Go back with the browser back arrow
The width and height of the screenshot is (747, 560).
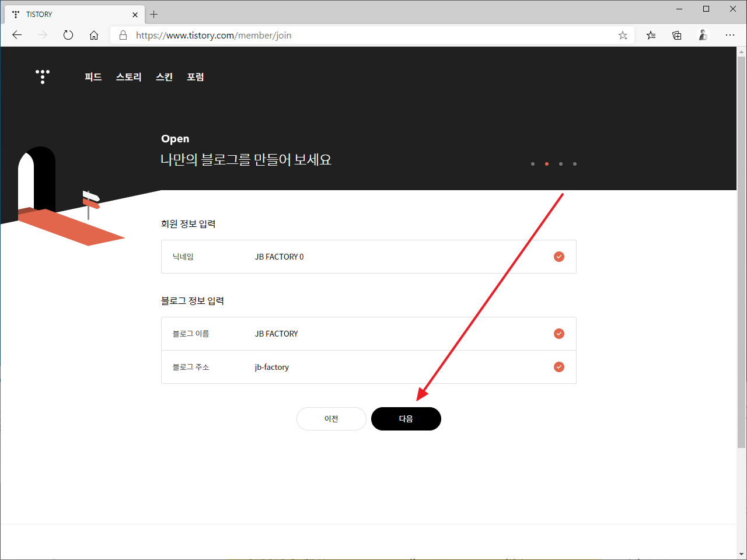[x=17, y=35]
